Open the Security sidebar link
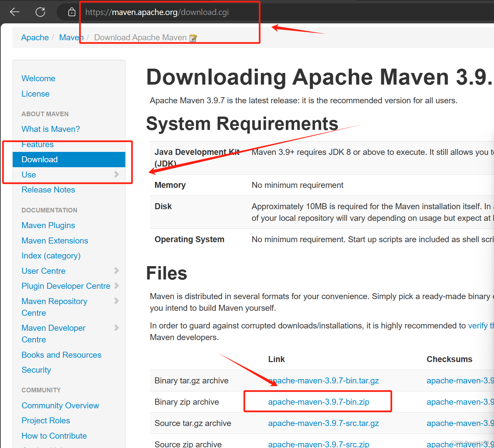 click(x=36, y=370)
